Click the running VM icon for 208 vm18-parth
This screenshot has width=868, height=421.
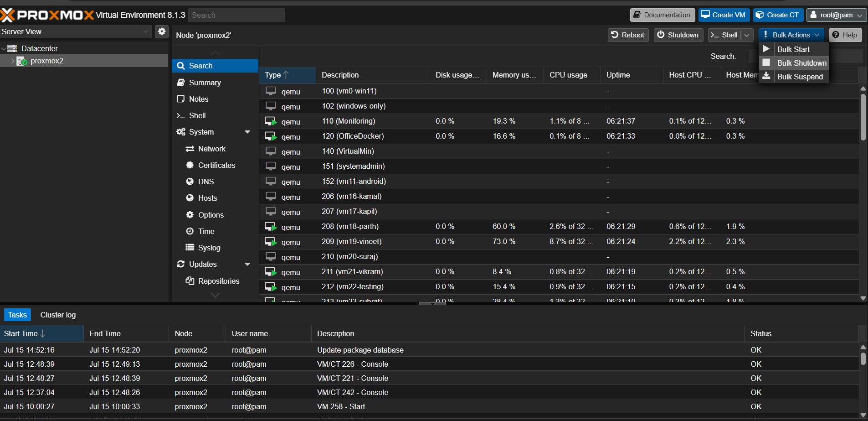point(271,227)
